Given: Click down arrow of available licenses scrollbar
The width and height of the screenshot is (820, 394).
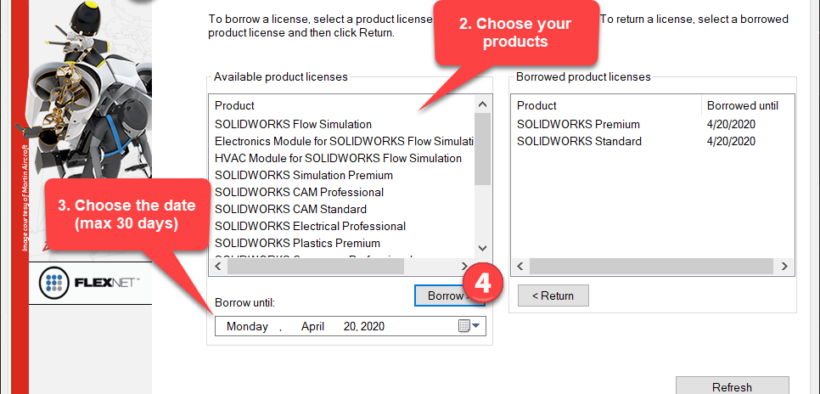Looking at the screenshot, I should [x=483, y=248].
